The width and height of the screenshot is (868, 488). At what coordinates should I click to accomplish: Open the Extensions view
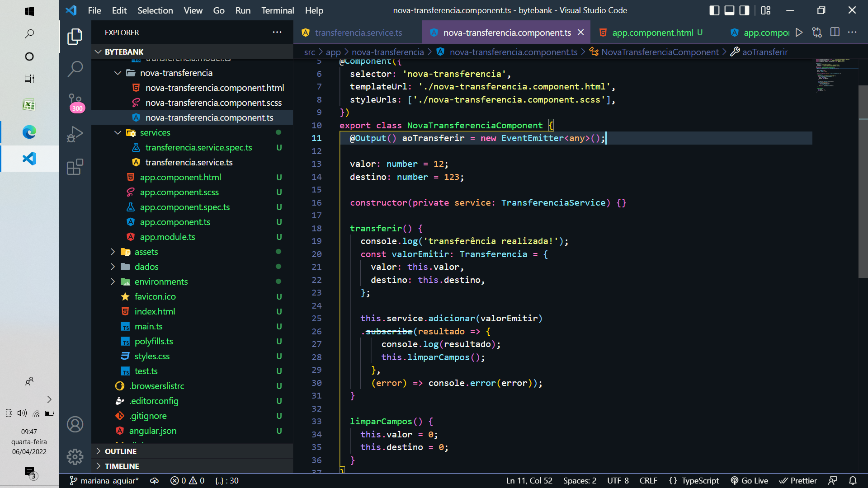75,167
